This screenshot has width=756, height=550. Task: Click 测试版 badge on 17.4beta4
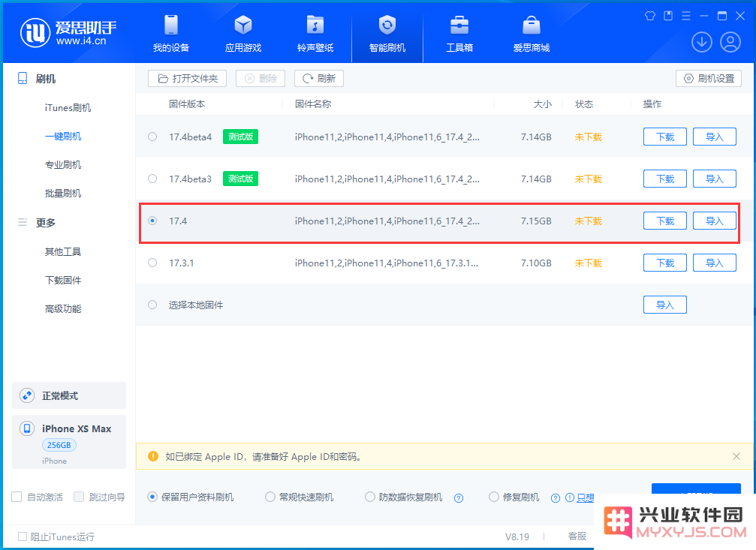coord(240,137)
